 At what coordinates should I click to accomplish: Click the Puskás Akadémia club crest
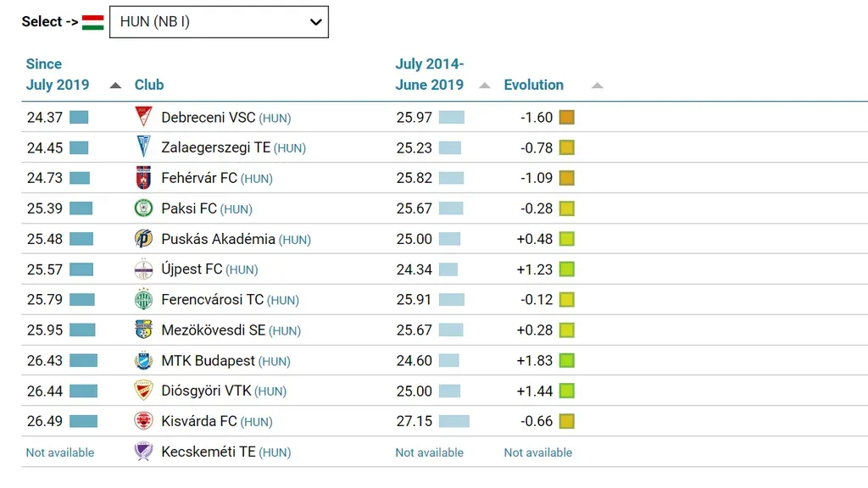pos(144,239)
